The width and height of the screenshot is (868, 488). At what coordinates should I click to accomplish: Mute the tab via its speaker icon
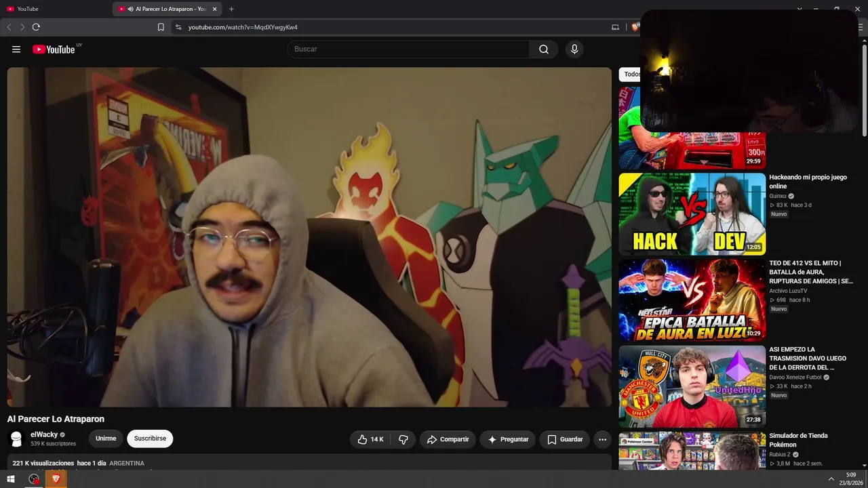pyautogui.click(x=130, y=9)
